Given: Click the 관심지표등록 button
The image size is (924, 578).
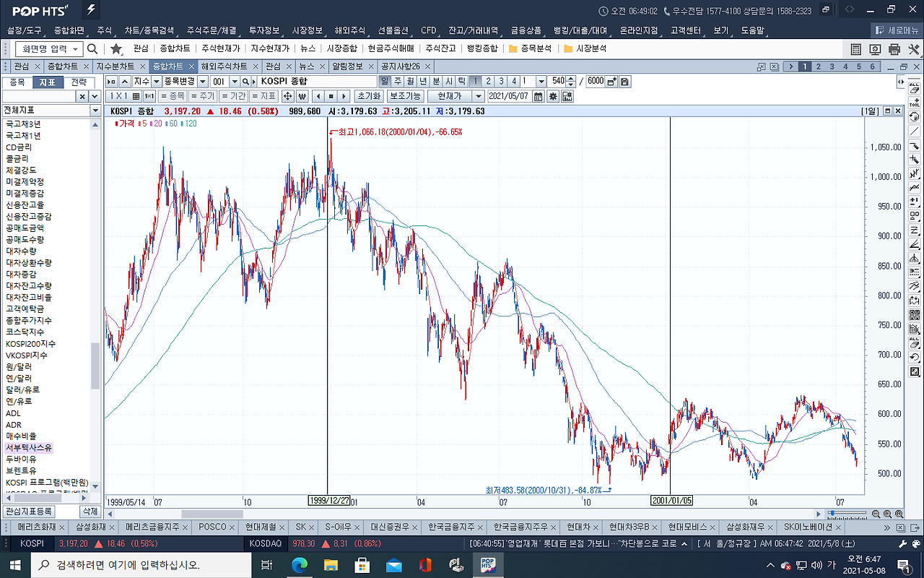Looking at the screenshot, I should [x=28, y=512].
